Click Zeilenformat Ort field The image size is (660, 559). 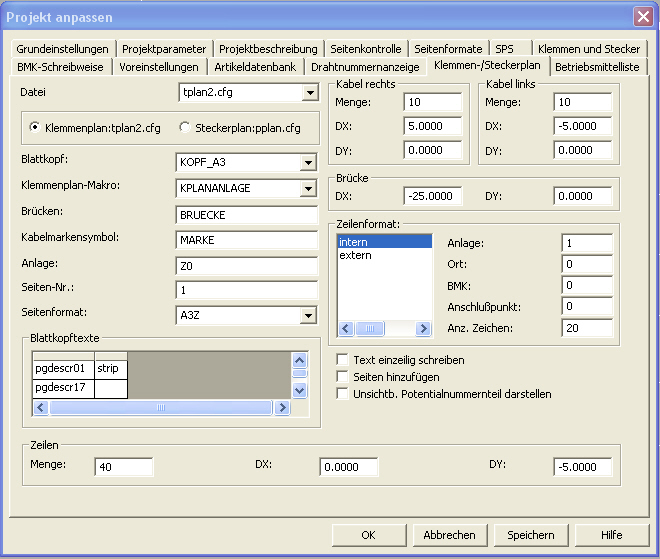point(587,264)
